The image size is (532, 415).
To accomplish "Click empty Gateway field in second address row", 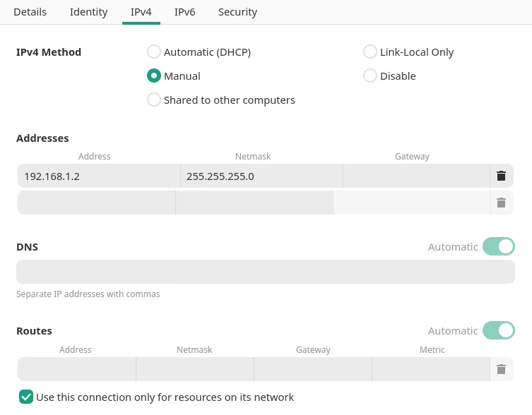I will (x=412, y=203).
